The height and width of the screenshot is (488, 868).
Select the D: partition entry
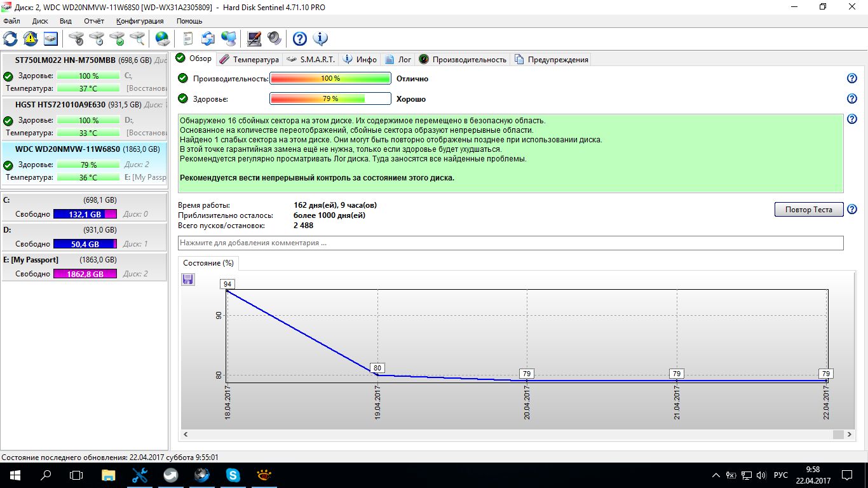click(x=84, y=236)
